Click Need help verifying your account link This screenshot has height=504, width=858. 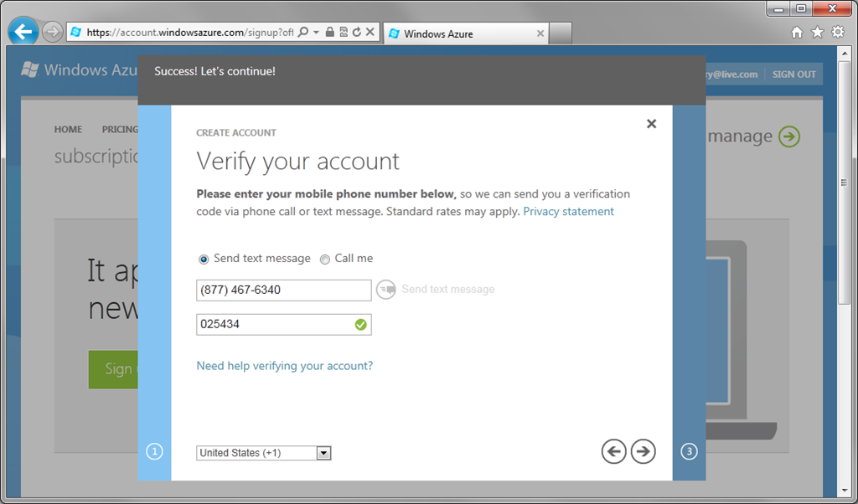coord(285,366)
